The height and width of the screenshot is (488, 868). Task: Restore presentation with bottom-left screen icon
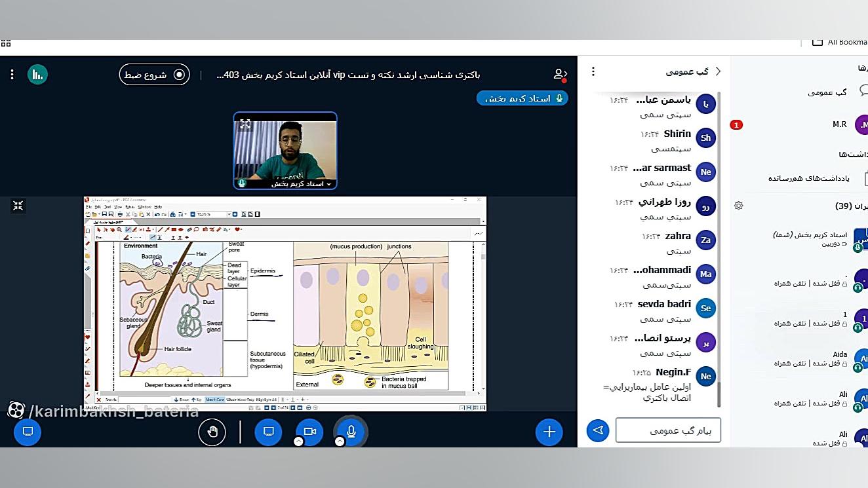tap(28, 431)
